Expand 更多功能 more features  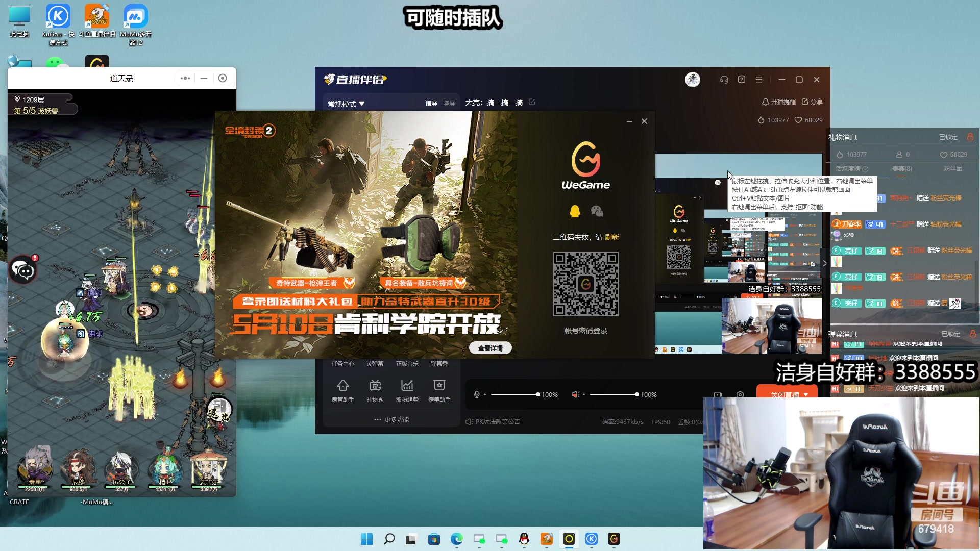point(391,419)
